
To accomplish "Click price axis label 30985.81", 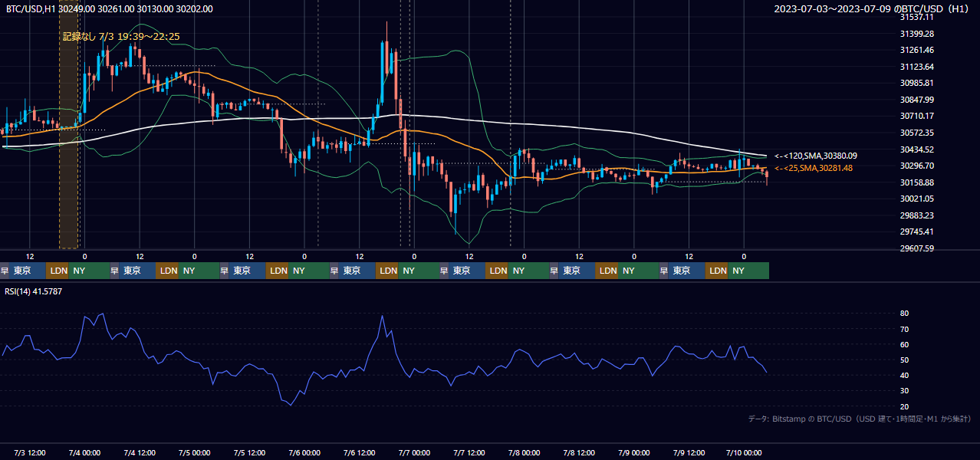I will click(916, 83).
